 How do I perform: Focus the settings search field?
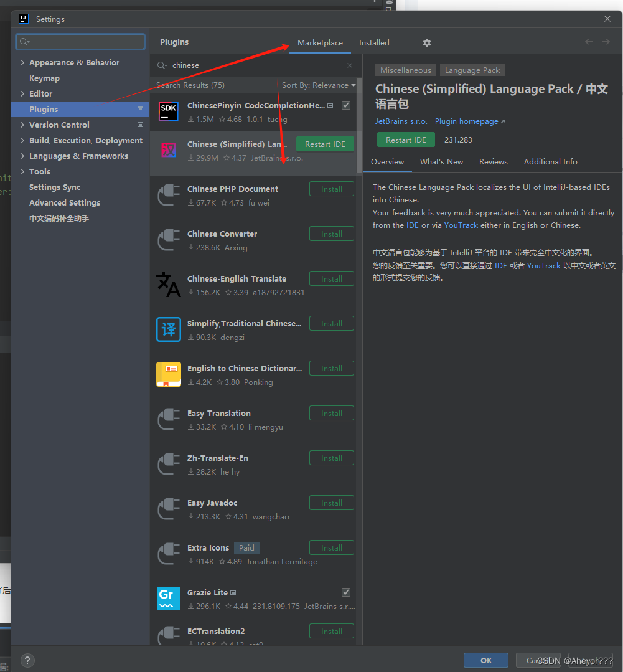click(x=80, y=42)
